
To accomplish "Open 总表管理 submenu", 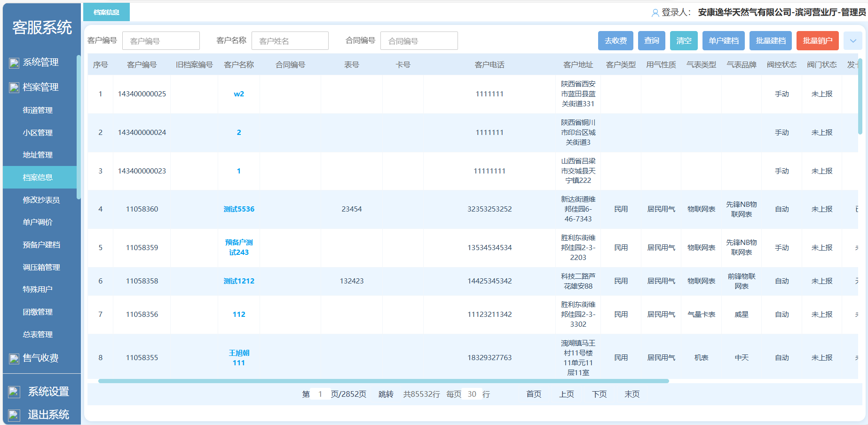I will [x=38, y=334].
